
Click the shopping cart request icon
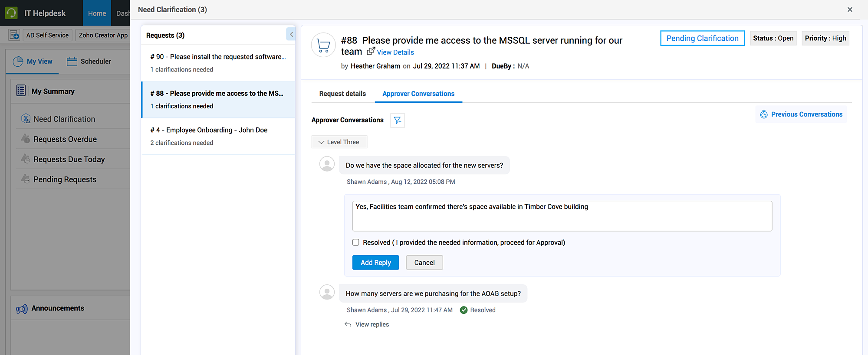pyautogui.click(x=323, y=45)
